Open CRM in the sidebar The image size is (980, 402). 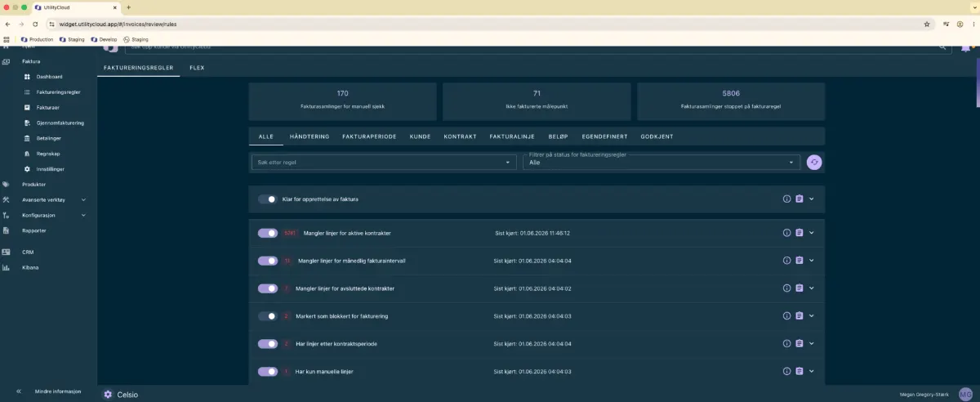tap(27, 252)
